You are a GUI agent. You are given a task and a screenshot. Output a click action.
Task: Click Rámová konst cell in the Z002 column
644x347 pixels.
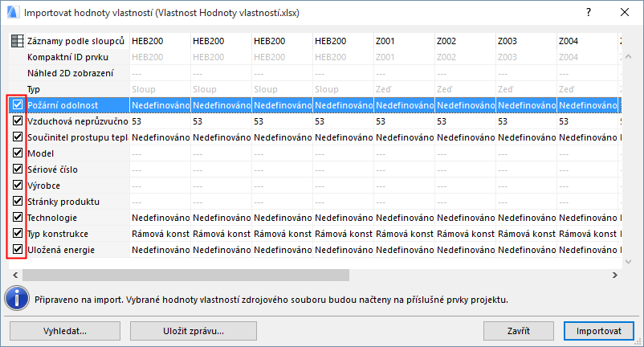[x=466, y=234]
